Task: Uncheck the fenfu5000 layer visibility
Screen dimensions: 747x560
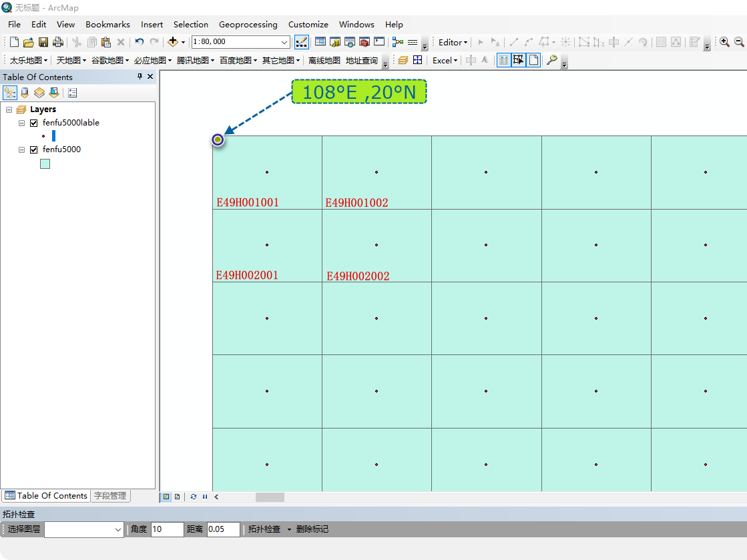Action: [x=34, y=150]
